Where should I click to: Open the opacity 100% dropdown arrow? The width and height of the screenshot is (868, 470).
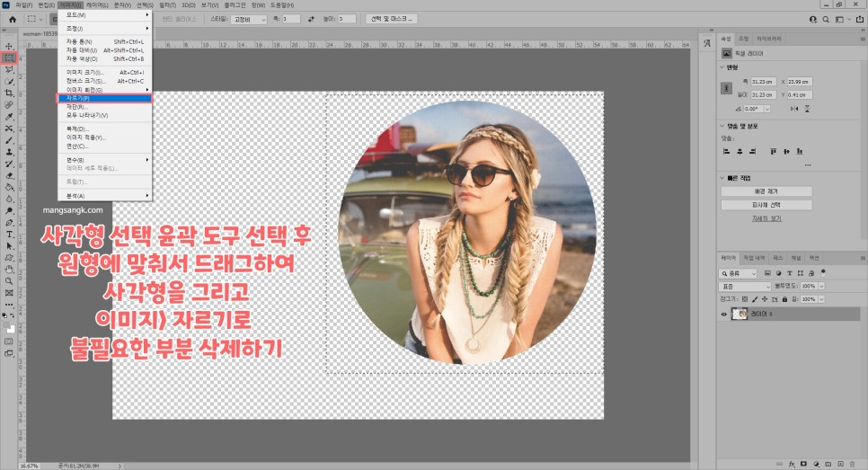821,286
